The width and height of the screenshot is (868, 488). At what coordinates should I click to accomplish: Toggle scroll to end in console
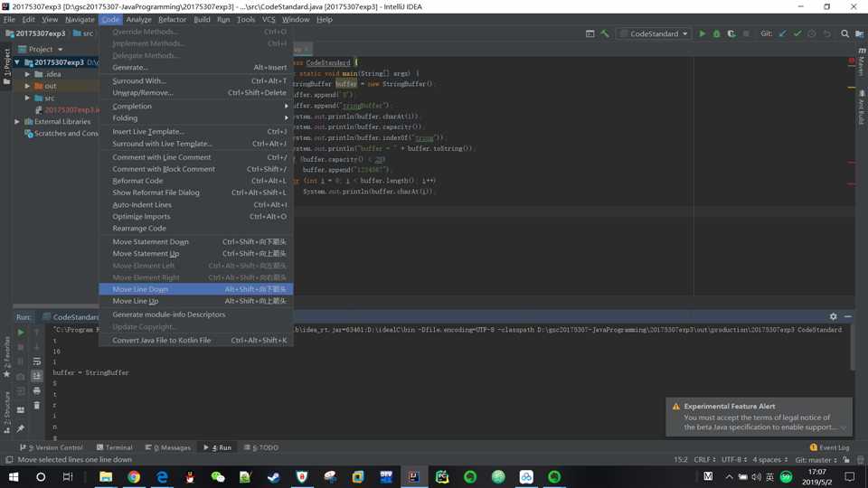click(x=36, y=376)
